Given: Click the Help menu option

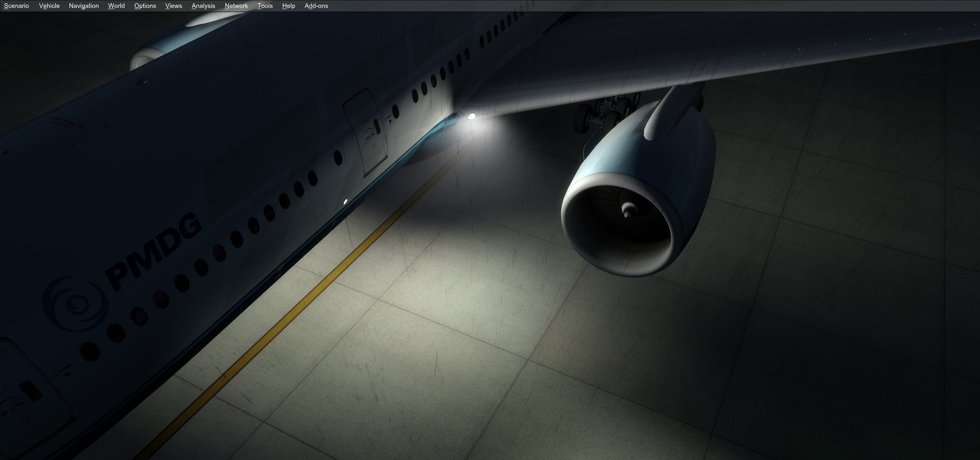Looking at the screenshot, I should pyautogui.click(x=288, y=6).
